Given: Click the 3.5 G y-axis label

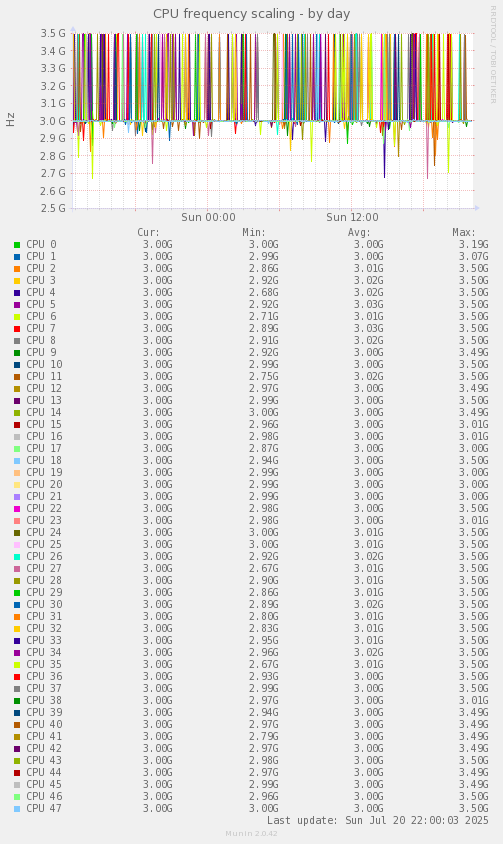Looking at the screenshot, I should coord(53,33).
